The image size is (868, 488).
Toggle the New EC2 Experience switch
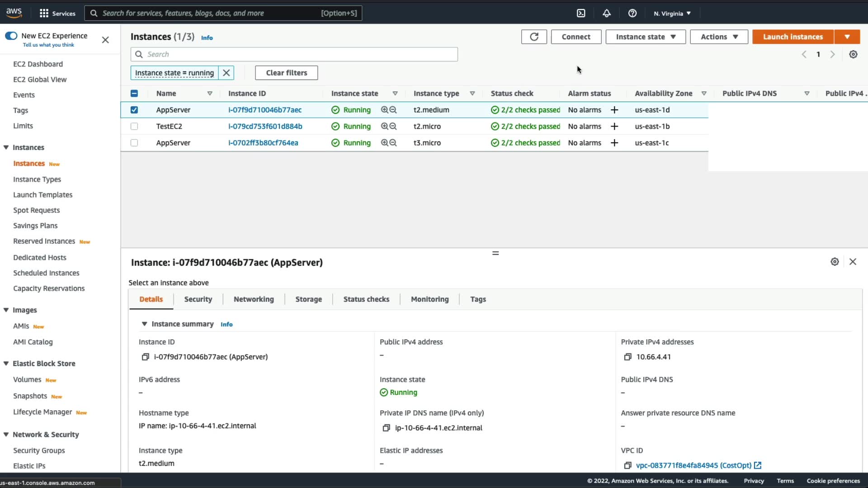point(11,36)
